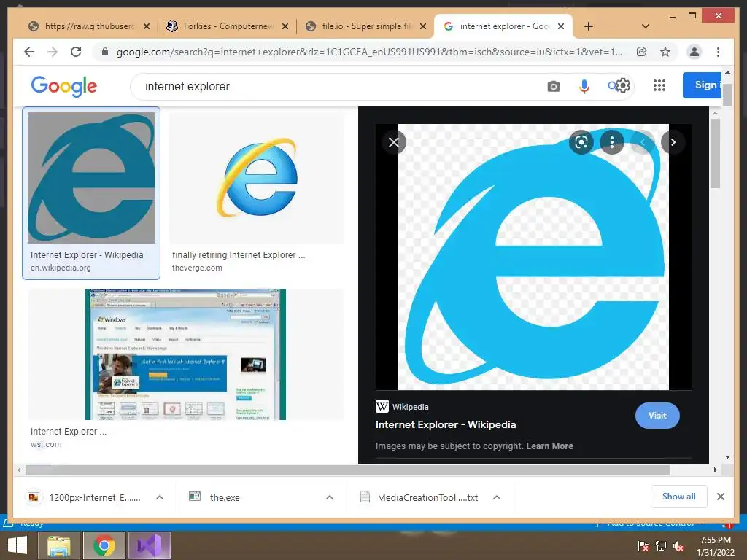
Task: Open a new tab with the plus button
Action: tap(589, 26)
